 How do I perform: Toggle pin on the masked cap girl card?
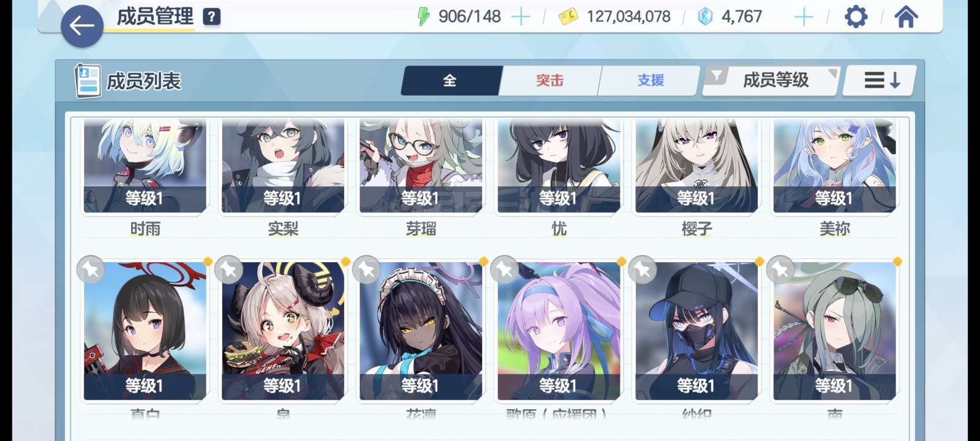tap(643, 269)
